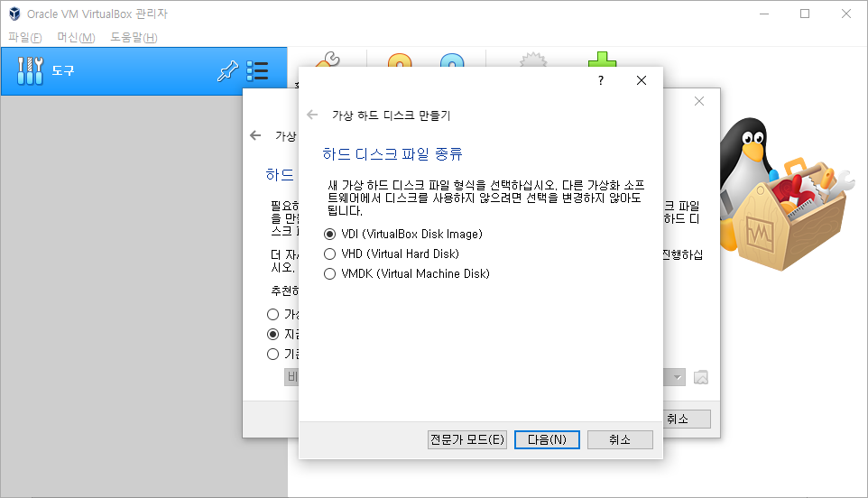Select the third hard disk radio in rear dialog
The width and height of the screenshot is (868, 498).
(272, 355)
